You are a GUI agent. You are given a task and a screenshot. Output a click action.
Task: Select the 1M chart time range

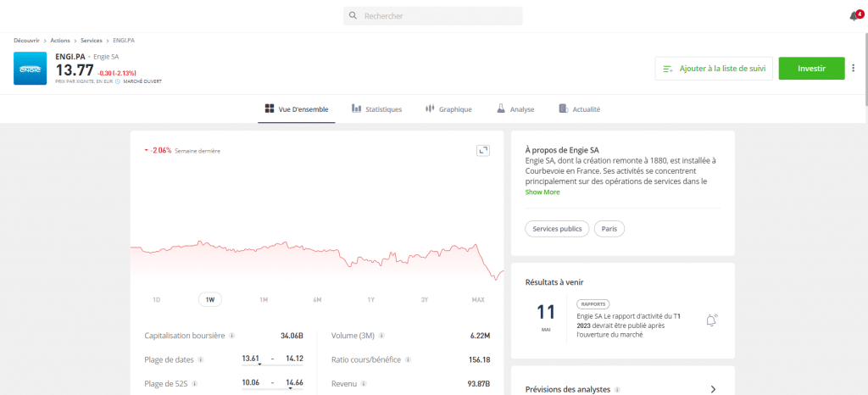(264, 299)
